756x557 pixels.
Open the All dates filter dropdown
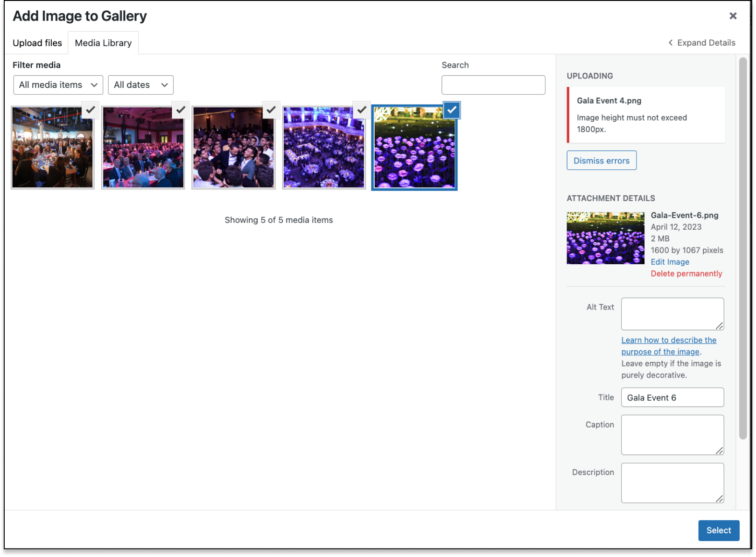[x=140, y=85]
